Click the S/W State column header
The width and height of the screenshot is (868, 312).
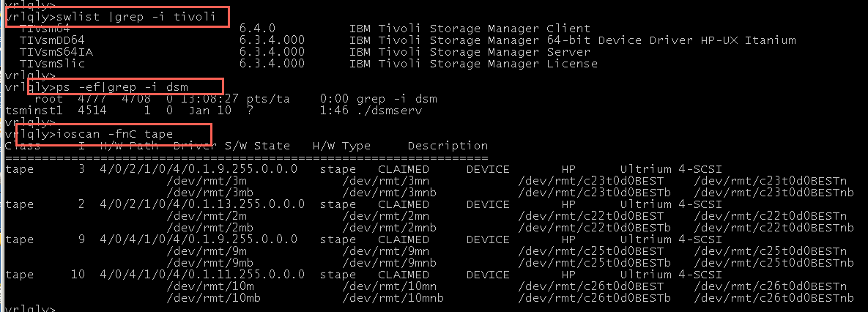(x=257, y=146)
